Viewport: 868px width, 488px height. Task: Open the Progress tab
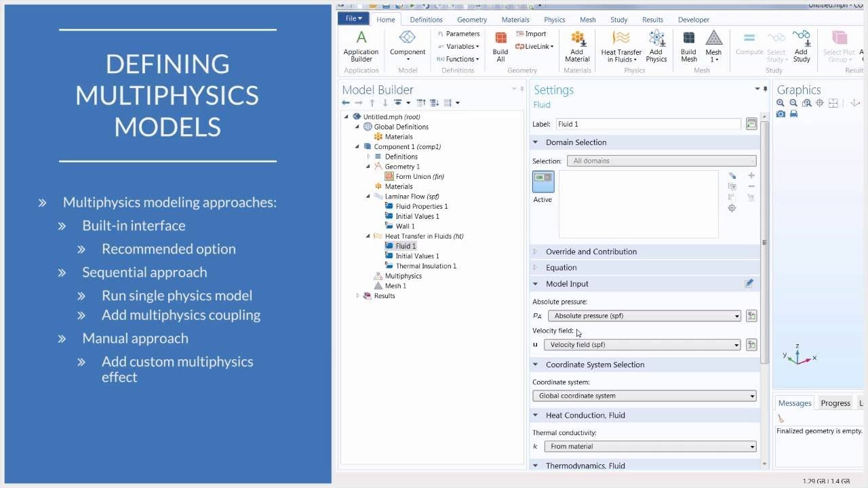(835, 403)
